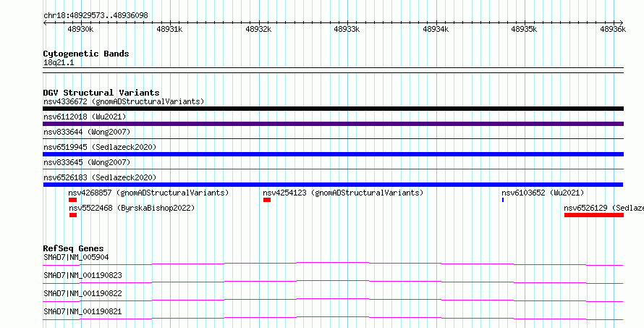
Task: Select the small red nsv5522468 variant box
Action: point(73,215)
